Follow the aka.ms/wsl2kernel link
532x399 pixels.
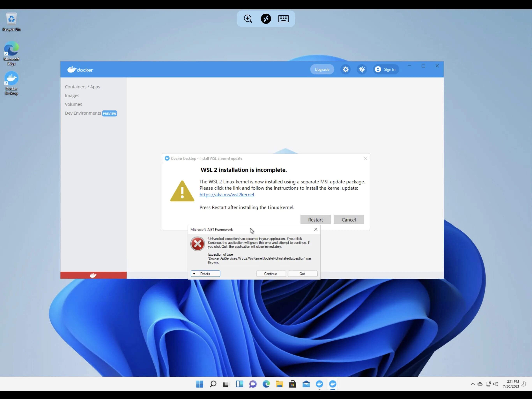(x=226, y=194)
